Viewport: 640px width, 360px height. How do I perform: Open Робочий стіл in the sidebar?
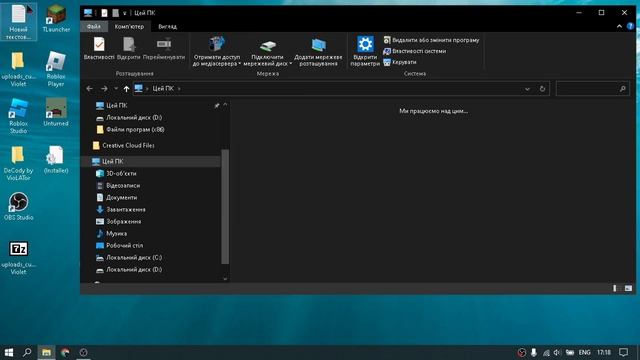(x=119, y=246)
